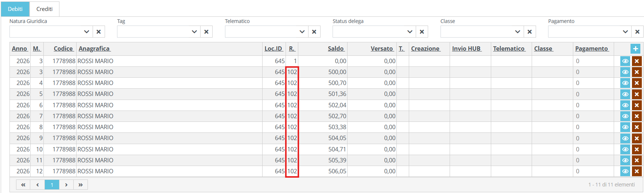Sort table by Anagrafica column header

(x=94, y=49)
